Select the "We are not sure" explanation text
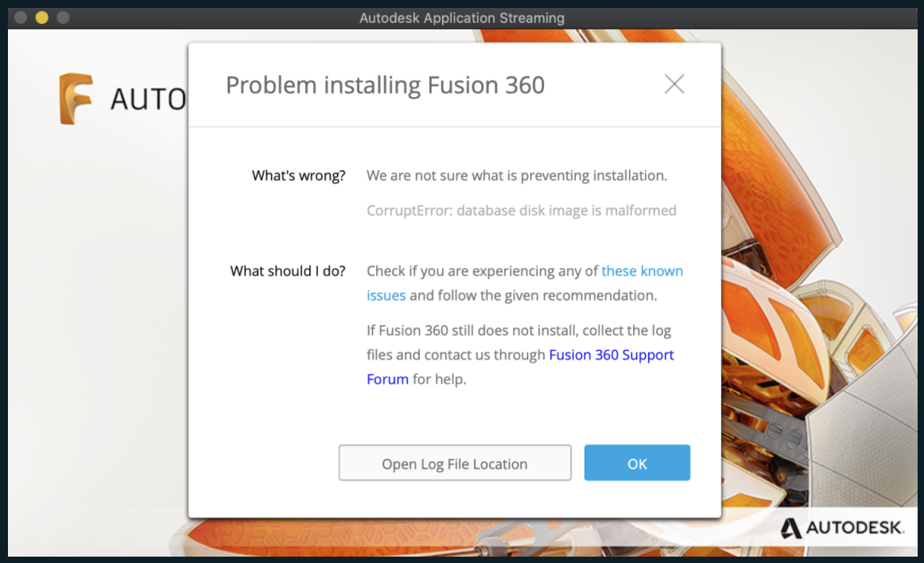This screenshot has height=563, width=924. [516, 176]
